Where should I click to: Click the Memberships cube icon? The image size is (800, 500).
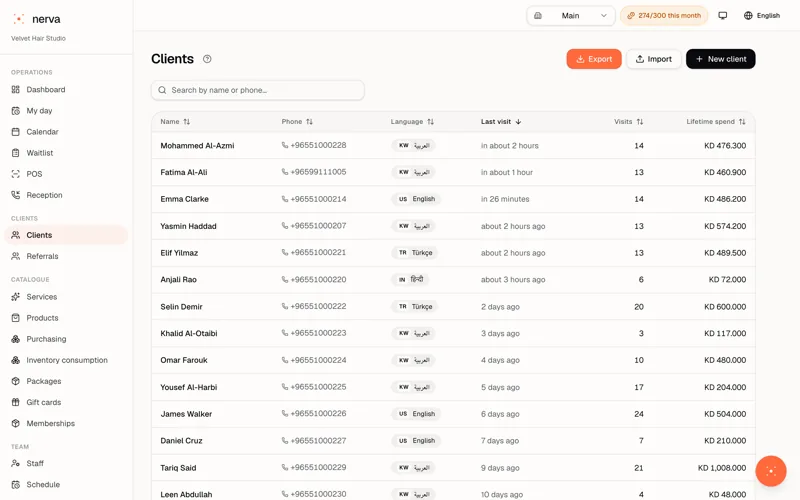coord(16,423)
